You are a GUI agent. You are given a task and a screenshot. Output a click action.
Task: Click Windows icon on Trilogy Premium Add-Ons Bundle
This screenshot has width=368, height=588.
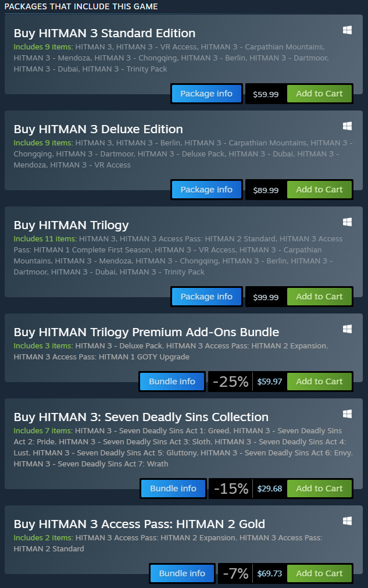point(347,329)
